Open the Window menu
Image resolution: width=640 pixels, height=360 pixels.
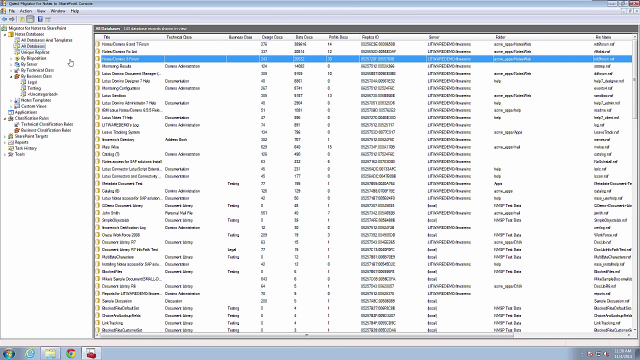[58, 11]
